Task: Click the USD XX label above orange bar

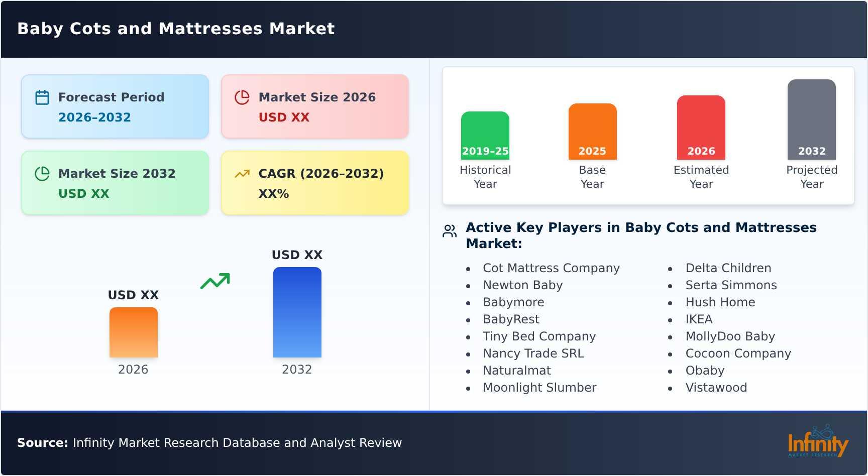Action: pyautogui.click(x=134, y=295)
